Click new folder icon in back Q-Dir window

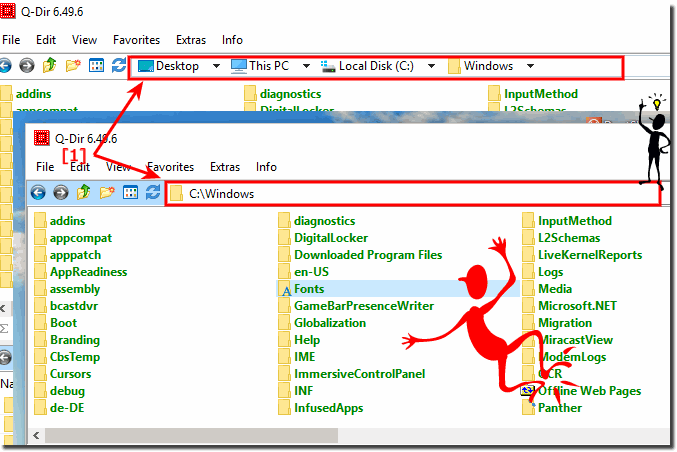tap(73, 66)
